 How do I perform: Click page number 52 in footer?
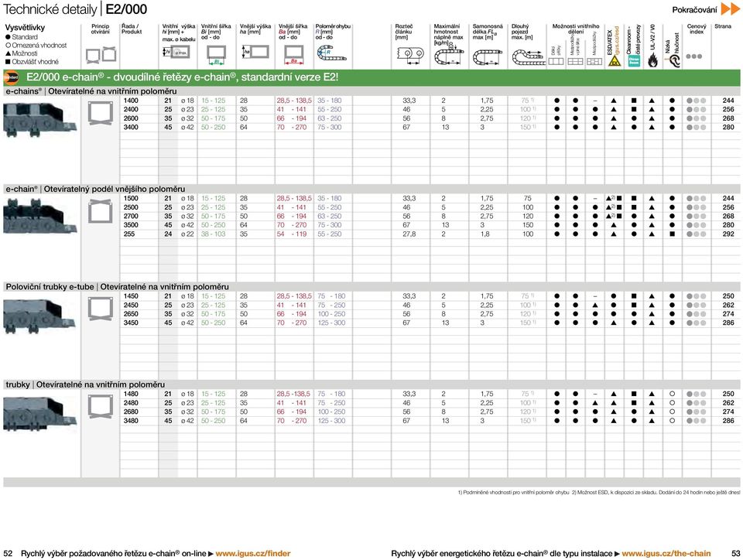8,553
